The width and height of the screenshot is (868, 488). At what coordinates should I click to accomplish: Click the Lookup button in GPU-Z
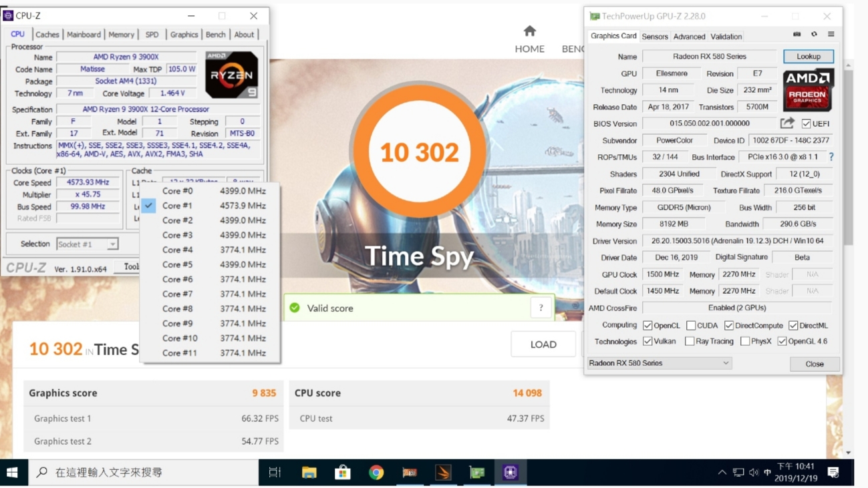click(808, 57)
